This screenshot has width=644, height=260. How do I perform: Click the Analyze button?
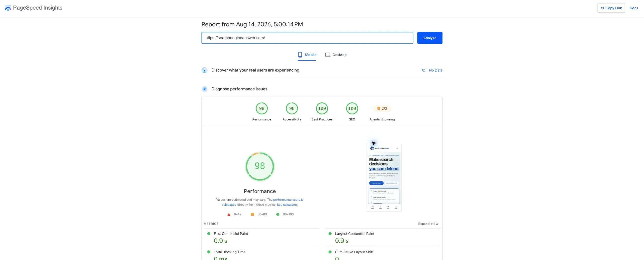[430, 38]
